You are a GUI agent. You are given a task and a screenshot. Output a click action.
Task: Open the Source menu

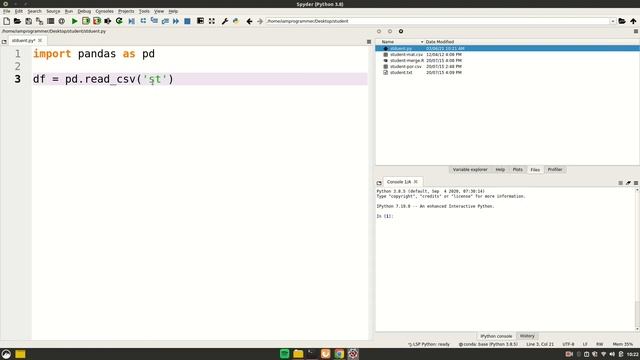[x=53, y=11]
